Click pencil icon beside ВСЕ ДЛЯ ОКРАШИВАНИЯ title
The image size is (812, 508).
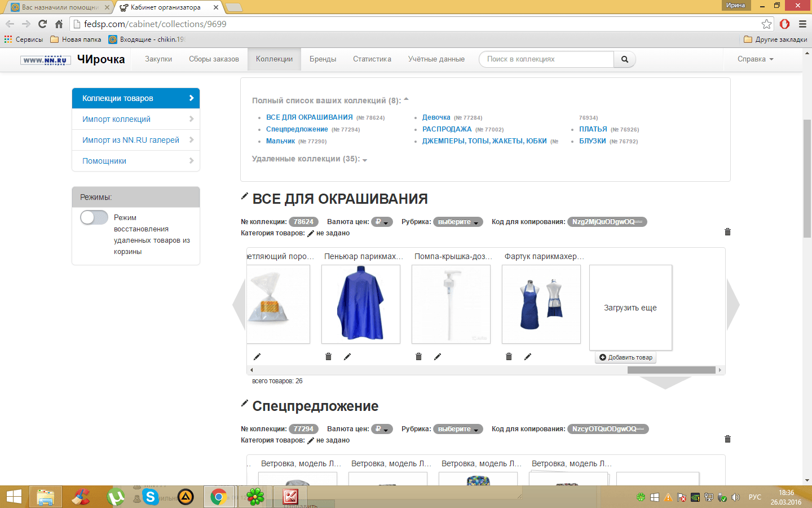pos(244,196)
